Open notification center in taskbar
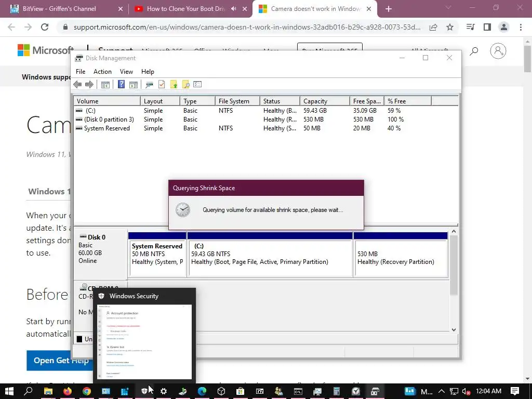 (x=515, y=391)
